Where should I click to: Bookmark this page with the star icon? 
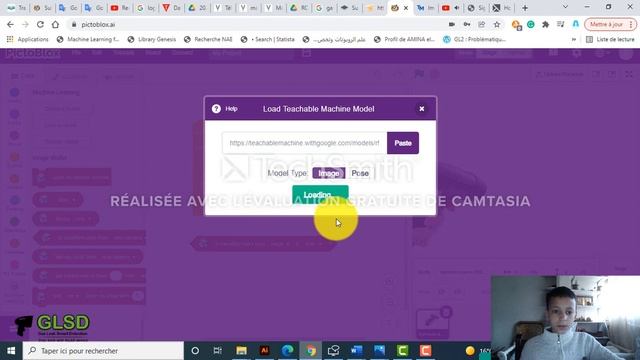[497, 24]
